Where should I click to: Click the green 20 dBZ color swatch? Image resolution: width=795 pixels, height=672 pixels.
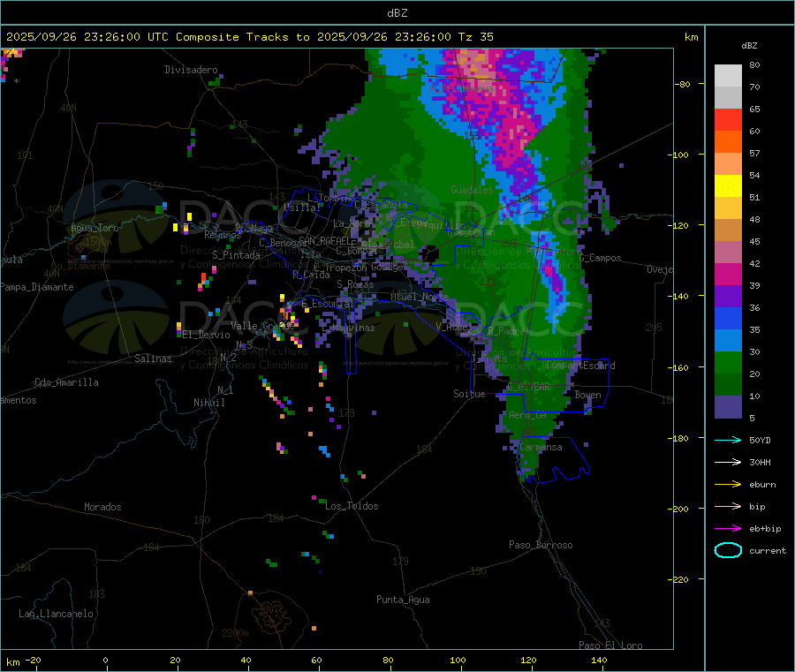point(728,362)
